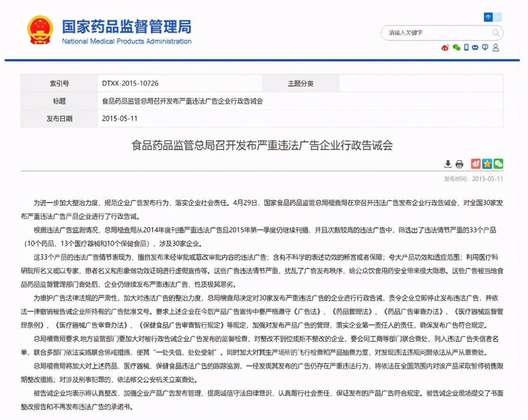
Task: Click the user account icon
Action: (x=496, y=47)
